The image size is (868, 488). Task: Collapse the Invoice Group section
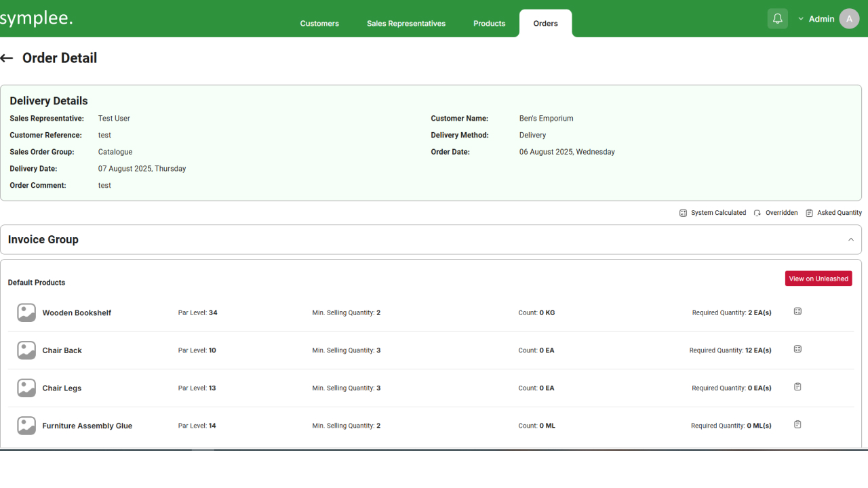(x=850, y=240)
